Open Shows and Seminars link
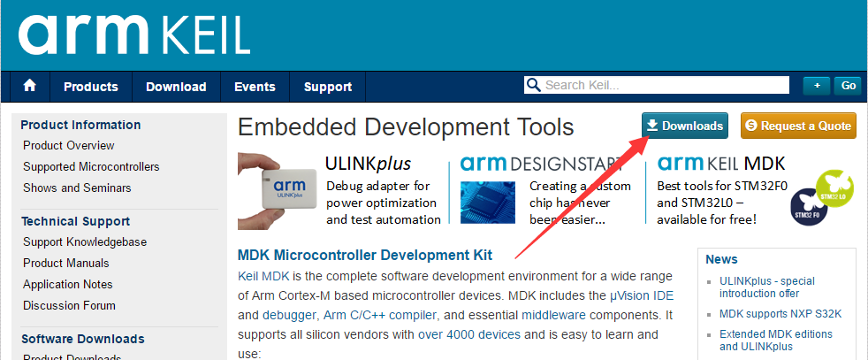Viewport: 868px width, 360px height. click(x=77, y=188)
